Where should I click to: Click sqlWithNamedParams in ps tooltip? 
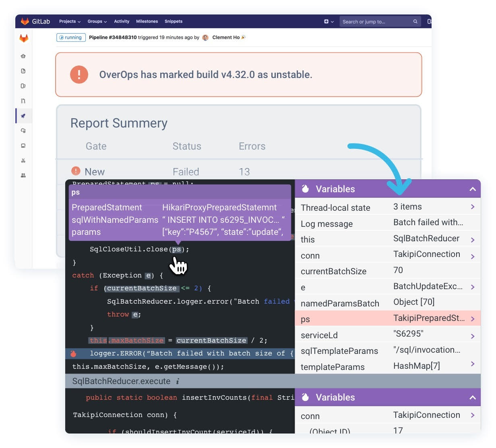tap(115, 220)
